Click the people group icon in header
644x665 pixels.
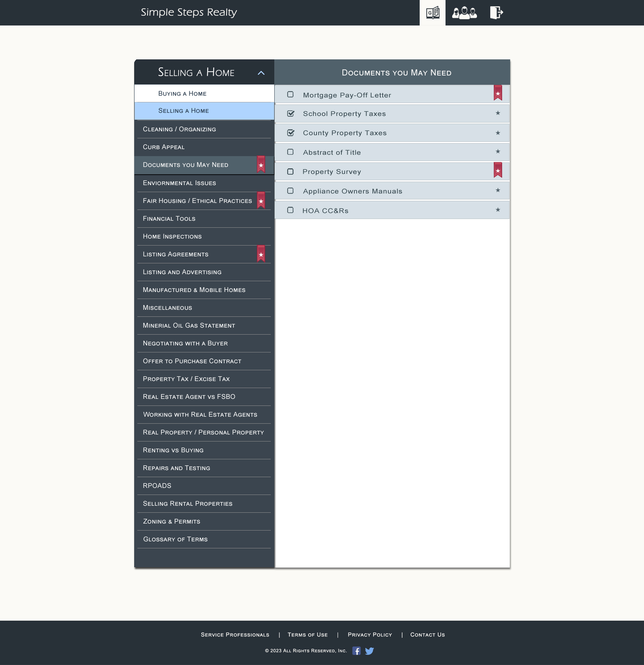pos(464,13)
